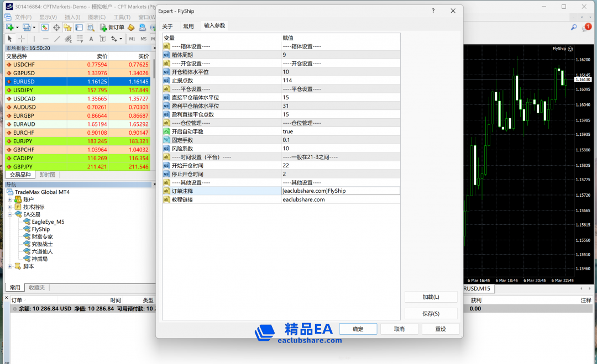
Task: Collapse the EA交易 tree node
Action: click(x=10, y=214)
